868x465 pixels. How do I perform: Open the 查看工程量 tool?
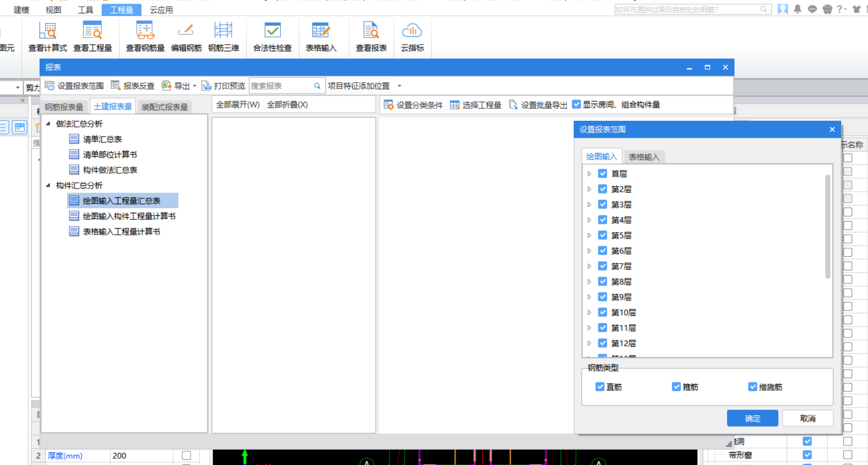click(x=92, y=37)
